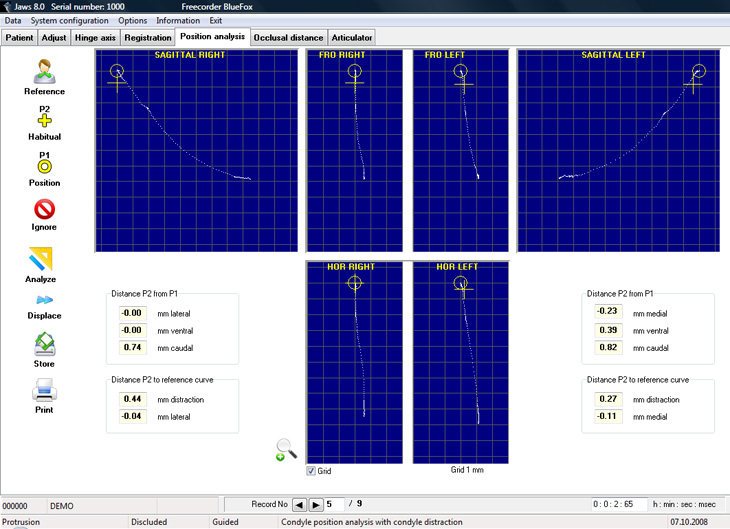Open the System configuration menu
Screen dimensions: 730x529
69,20
